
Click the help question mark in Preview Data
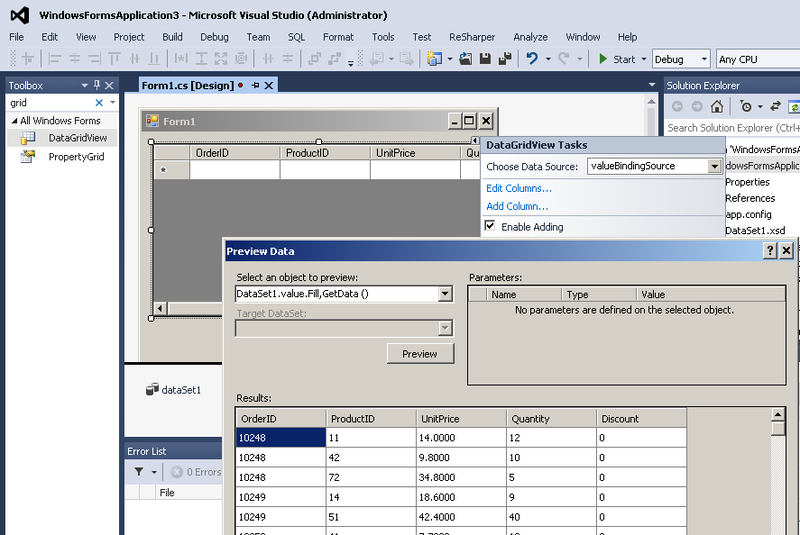(771, 251)
